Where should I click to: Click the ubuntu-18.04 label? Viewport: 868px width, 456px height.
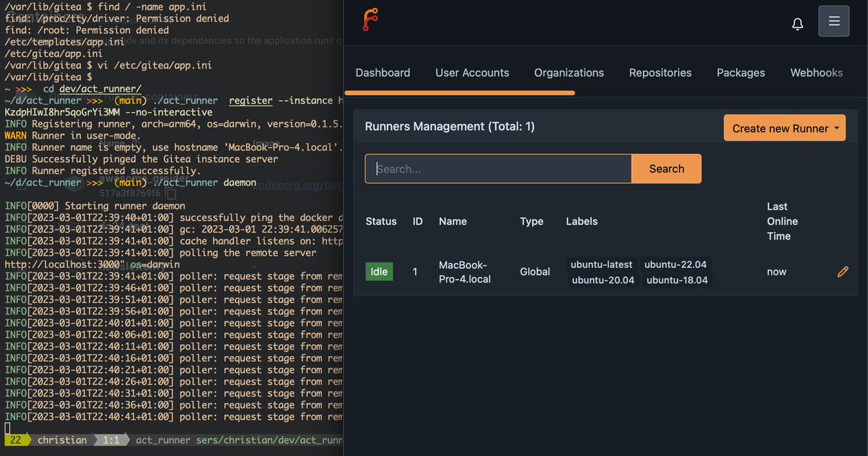677,280
